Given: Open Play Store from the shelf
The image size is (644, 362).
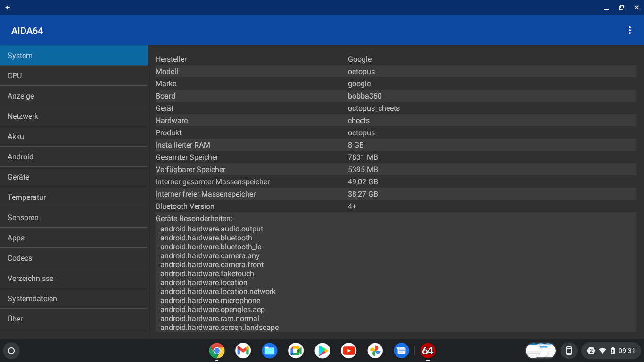Looking at the screenshot, I should [322, 351].
